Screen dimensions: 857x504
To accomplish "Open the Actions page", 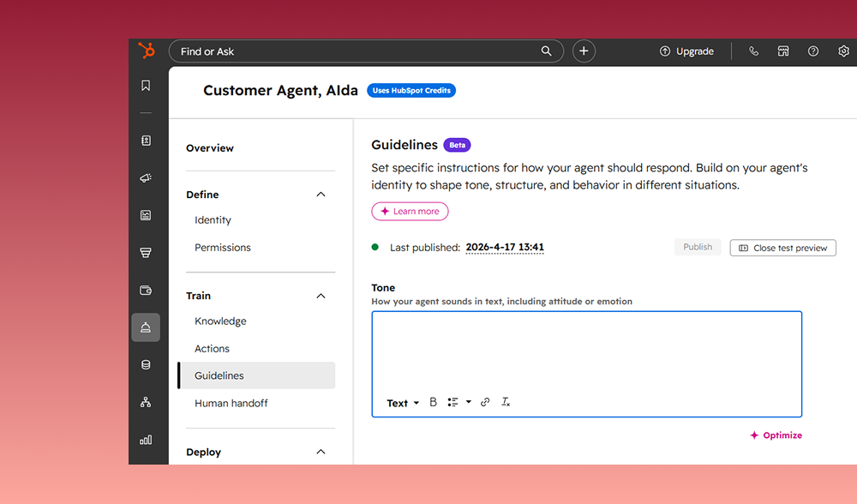I will [212, 348].
